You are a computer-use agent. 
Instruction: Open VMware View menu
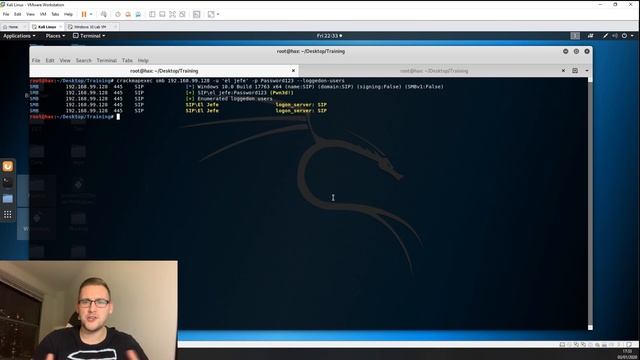click(30, 14)
